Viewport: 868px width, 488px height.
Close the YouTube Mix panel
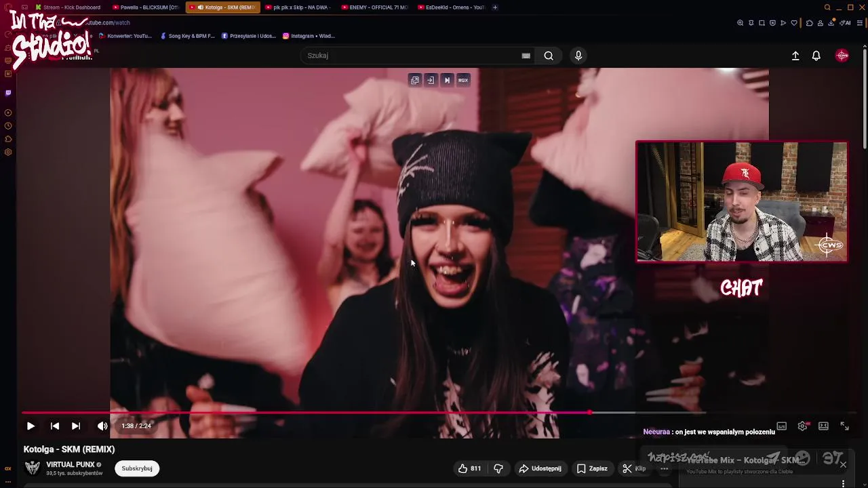[x=843, y=464]
